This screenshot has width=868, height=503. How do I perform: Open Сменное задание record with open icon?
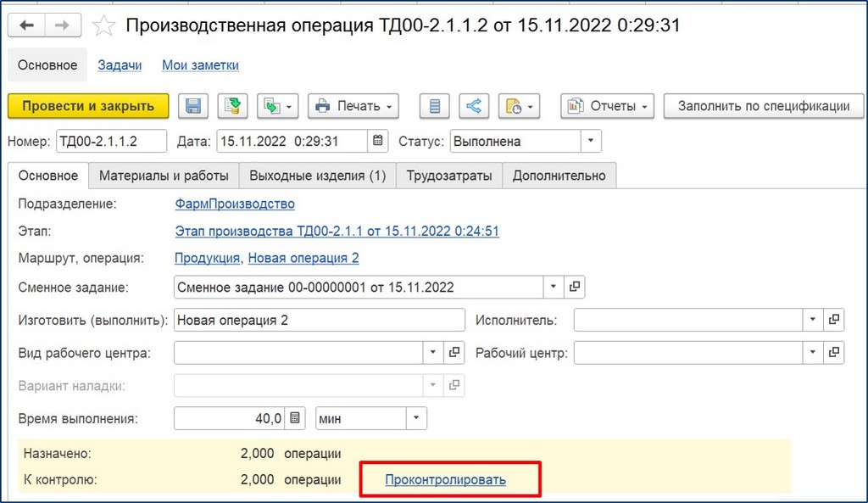(575, 287)
